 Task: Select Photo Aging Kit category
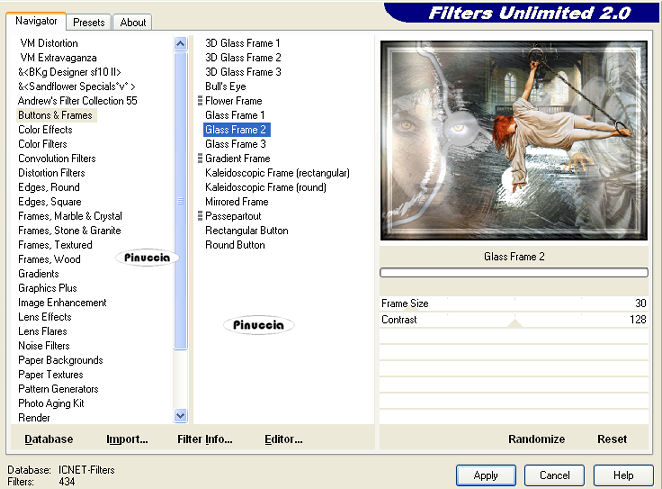point(51,403)
